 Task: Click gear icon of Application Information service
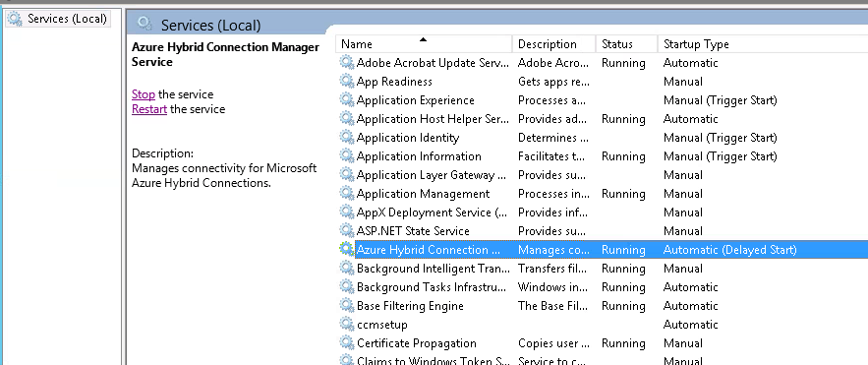point(347,156)
